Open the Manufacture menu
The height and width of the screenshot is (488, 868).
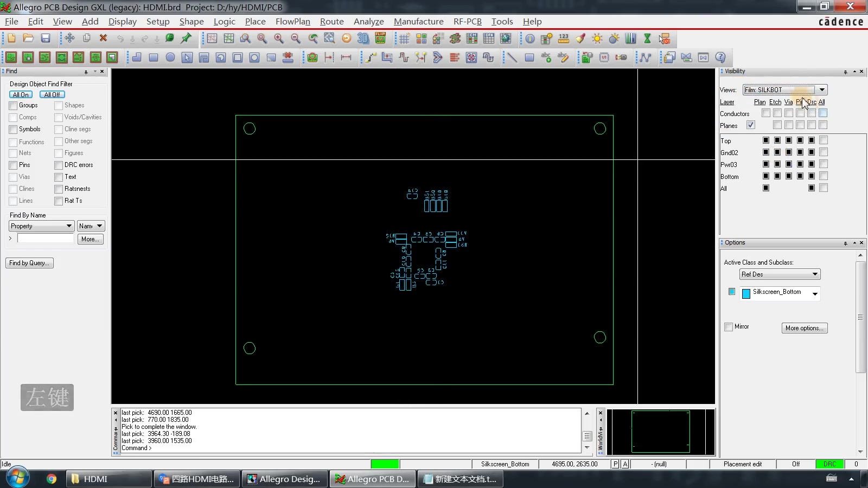[x=419, y=21]
